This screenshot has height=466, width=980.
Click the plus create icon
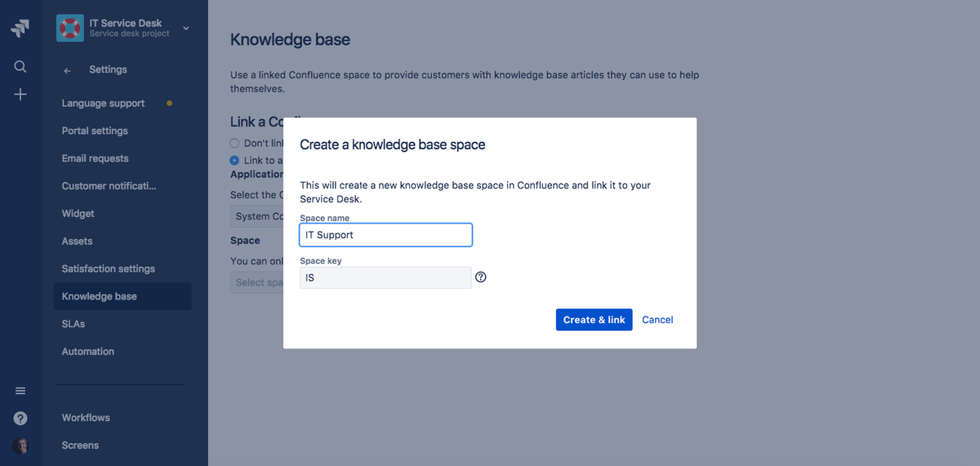[x=20, y=95]
